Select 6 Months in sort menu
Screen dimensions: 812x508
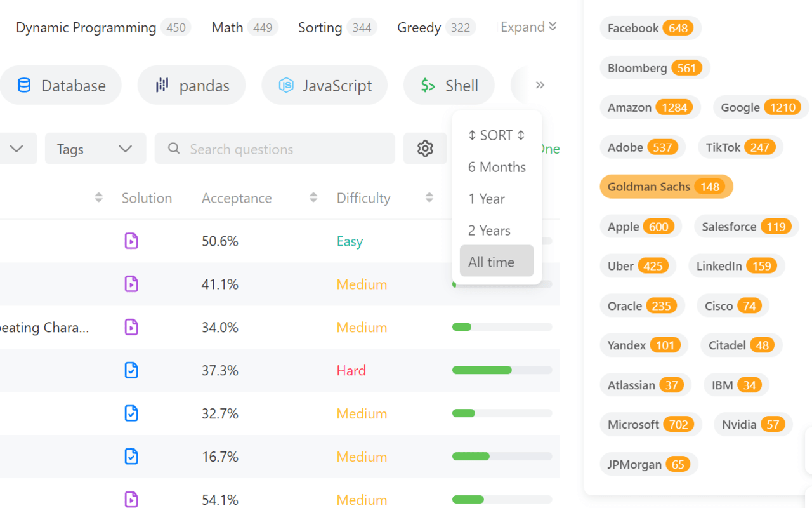pos(497,167)
